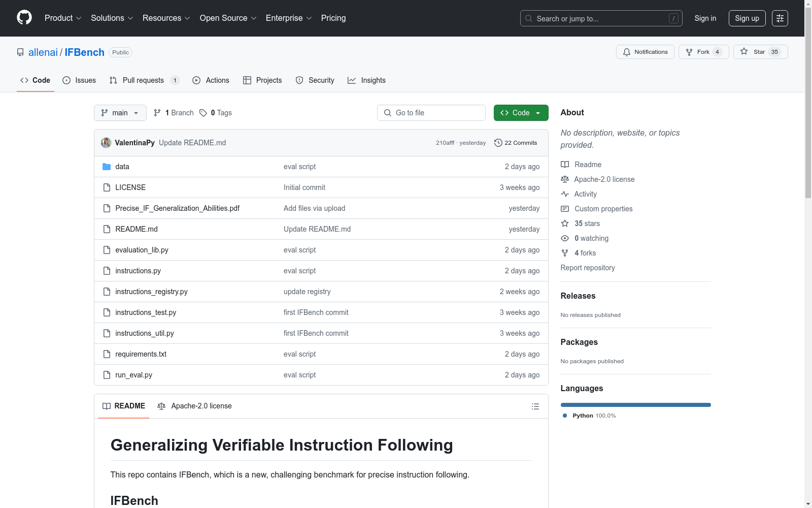Click the file icon for run_eval.py

click(x=107, y=375)
